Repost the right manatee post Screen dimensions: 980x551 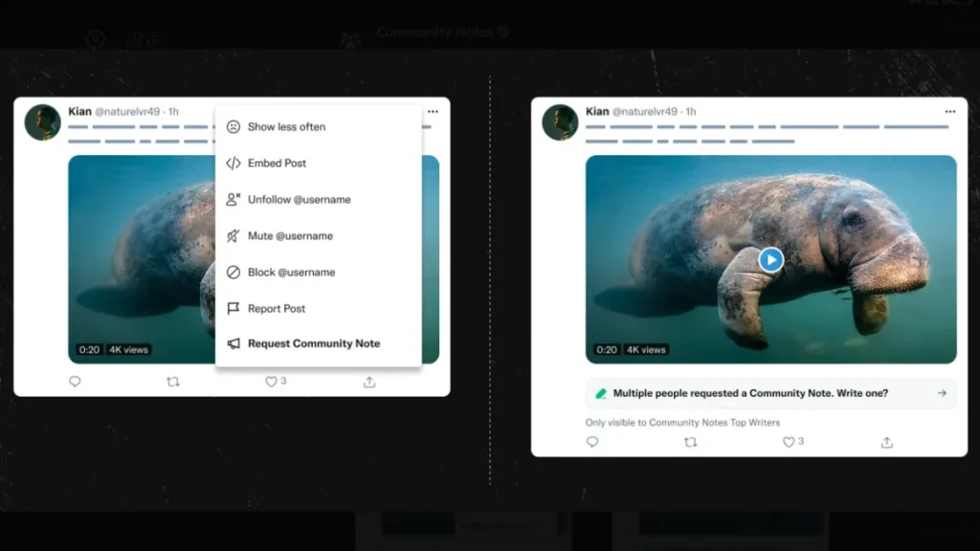tap(691, 442)
